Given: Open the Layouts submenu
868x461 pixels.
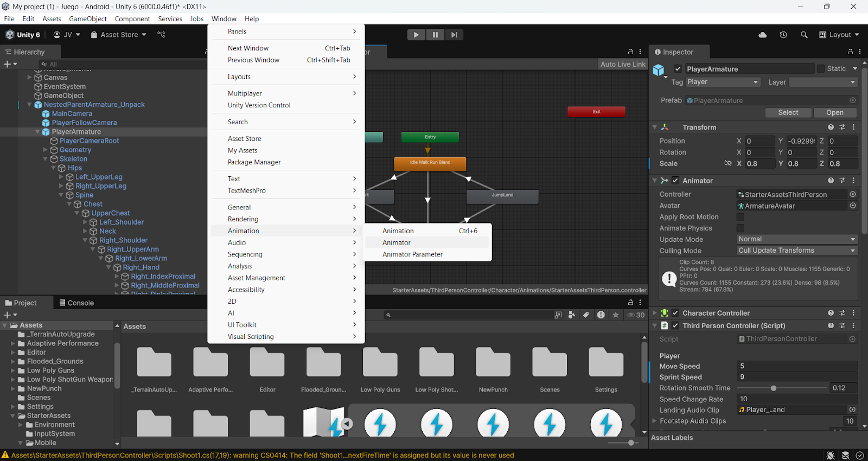Looking at the screenshot, I should [x=286, y=77].
